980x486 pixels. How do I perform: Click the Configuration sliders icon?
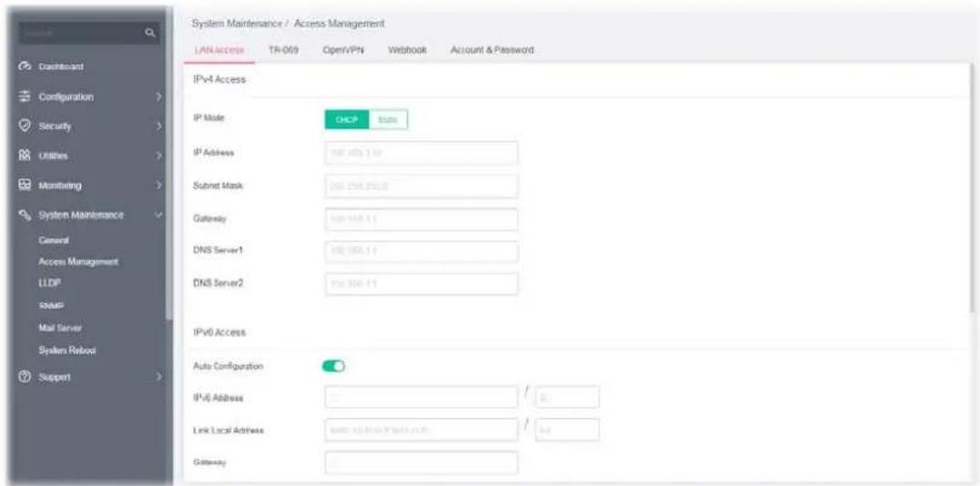[x=26, y=96]
